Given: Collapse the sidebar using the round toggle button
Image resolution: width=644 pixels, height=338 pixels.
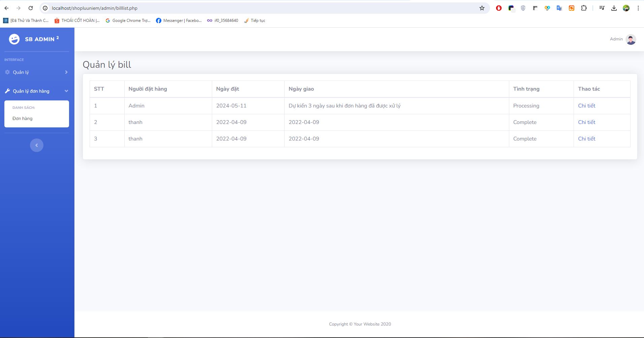Looking at the screenshot, I should coord(37,145).
